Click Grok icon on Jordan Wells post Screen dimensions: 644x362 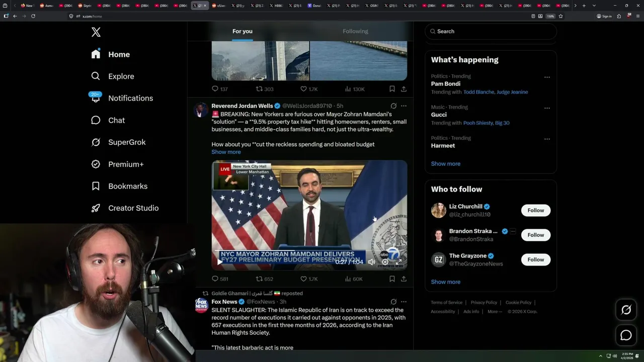pyautogui.click(x=393, y=106)
